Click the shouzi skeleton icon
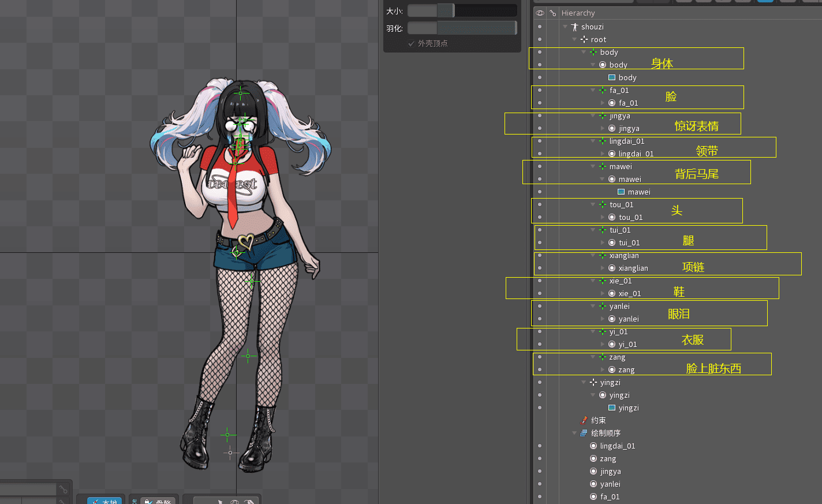This screenshot has height=504, width=822. [x=574, y=27]
